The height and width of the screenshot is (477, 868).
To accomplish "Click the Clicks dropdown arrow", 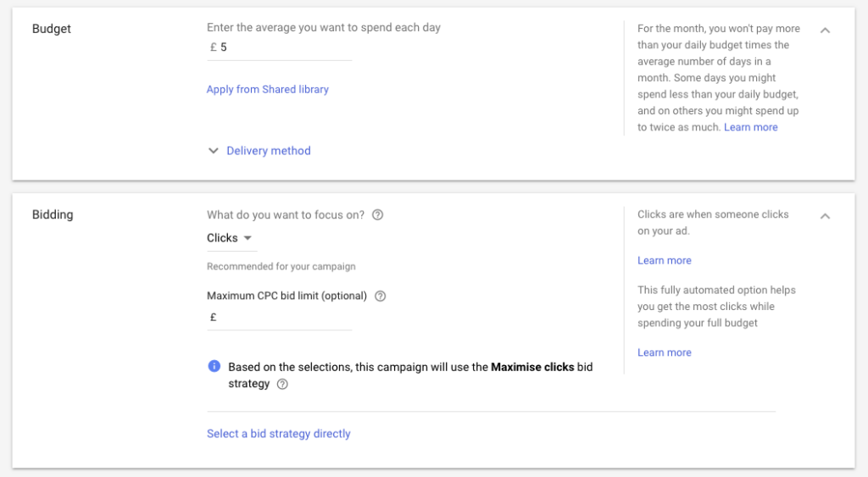I will click(248, 238).
